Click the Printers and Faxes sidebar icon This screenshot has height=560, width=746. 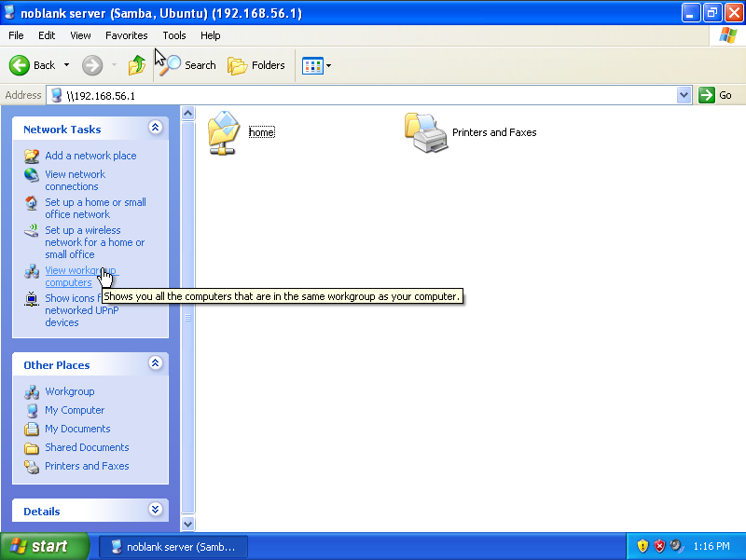click(x=32, y=467)
